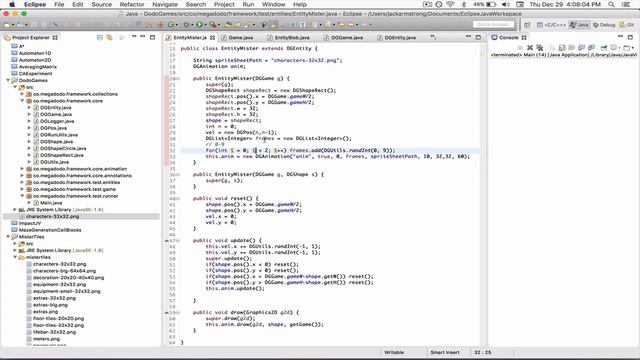Maximize the Console view
This screenshot has height=360, width=640.
pyautogui.click(x=630, y=37)
